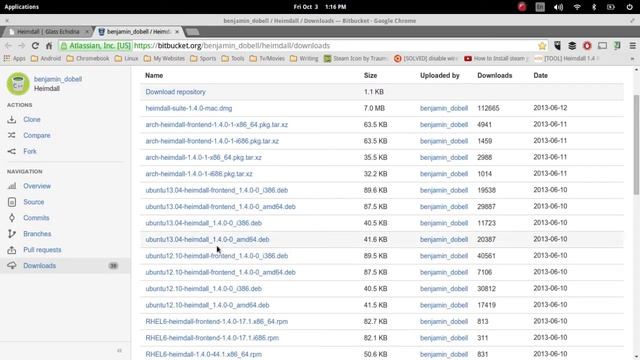The width and height of the screenshot is (640, 360).
Task: Switch to the Heimdall Glass Echidna tab
Action: (x=47, y=31)
